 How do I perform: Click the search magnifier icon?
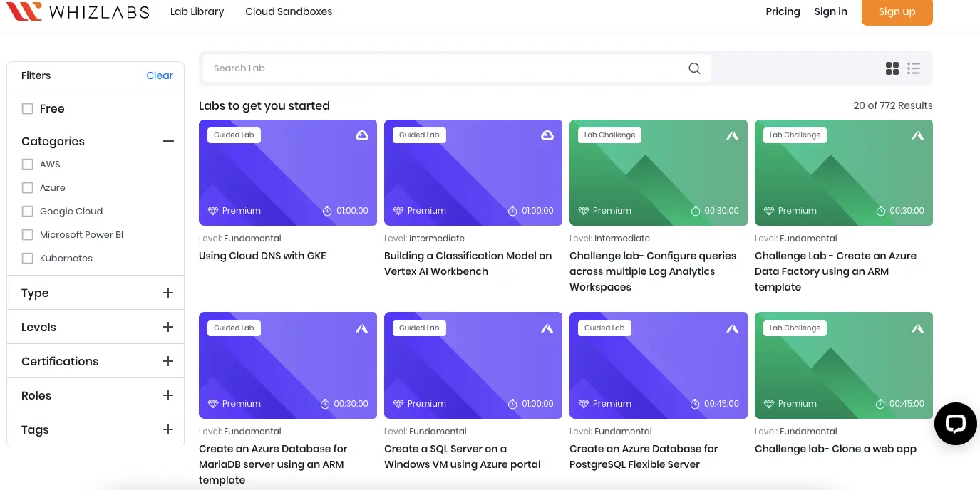point(694,68)
